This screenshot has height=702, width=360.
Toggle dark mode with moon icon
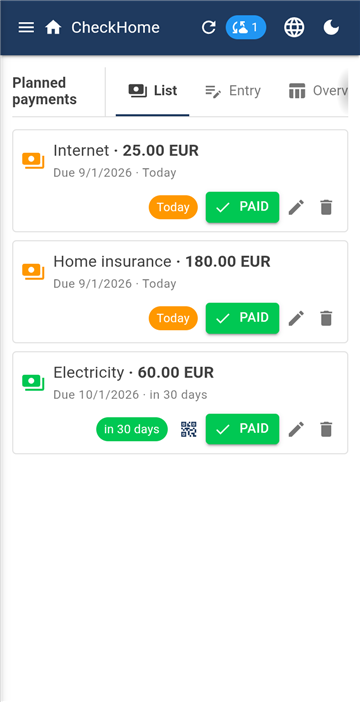tap(331, 28)
